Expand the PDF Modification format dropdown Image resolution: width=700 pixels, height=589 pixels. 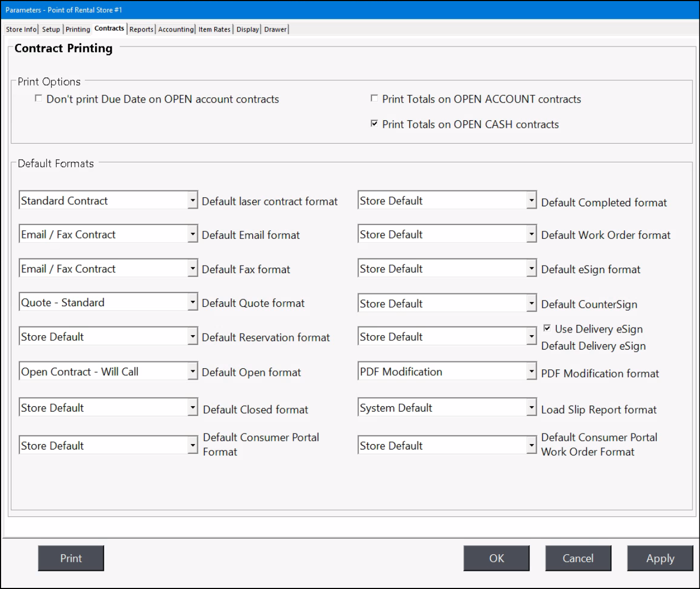[531, 372]
